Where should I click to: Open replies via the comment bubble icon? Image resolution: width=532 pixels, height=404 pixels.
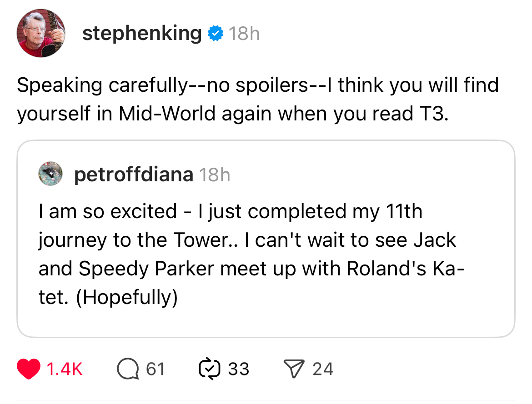pos(129,369)
